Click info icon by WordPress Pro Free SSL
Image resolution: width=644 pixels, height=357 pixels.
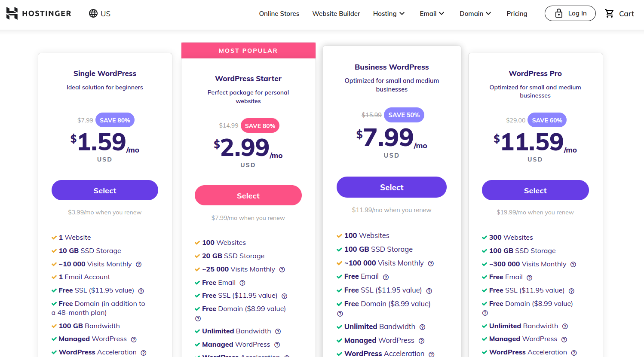[571, 291]
